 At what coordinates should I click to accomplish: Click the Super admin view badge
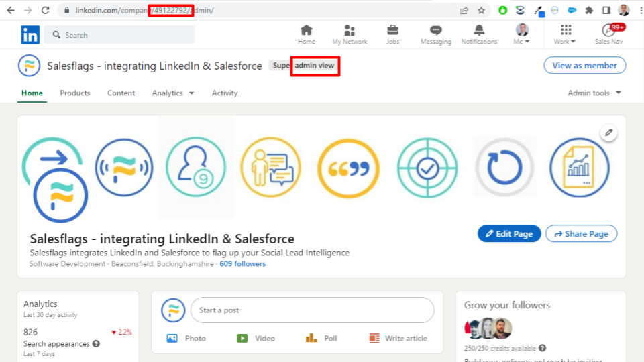click(303, 66)
